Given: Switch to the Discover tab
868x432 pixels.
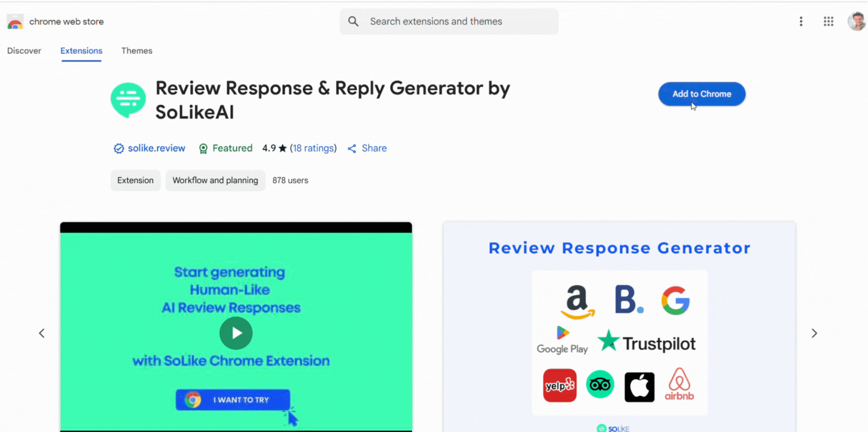Looking at the screenshot, I should coord(24,51).
